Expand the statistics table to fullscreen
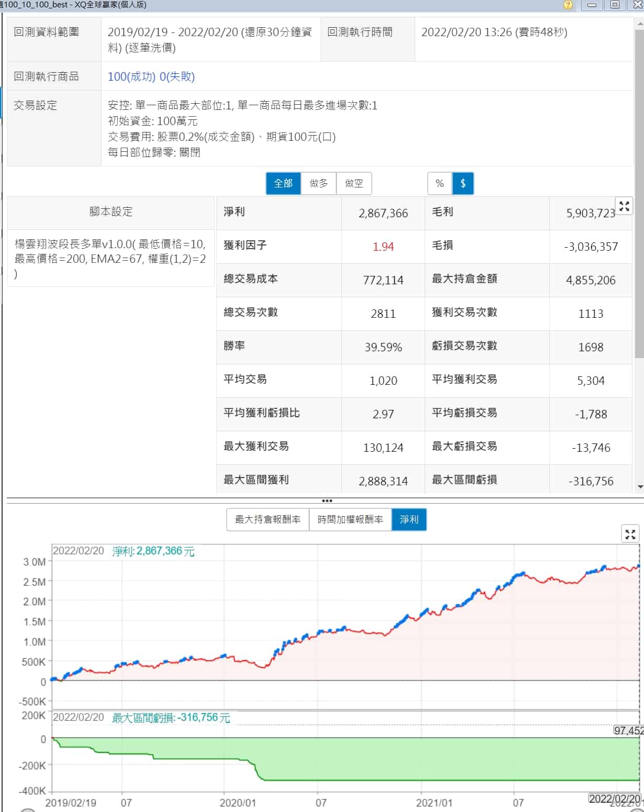Screen dimensions: 644x812 coord(624,206)
